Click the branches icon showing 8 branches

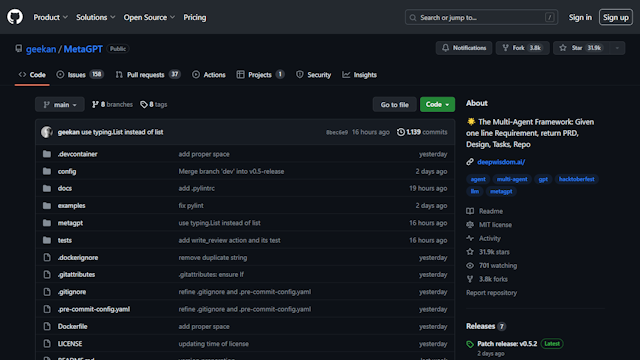coord(95,104)
